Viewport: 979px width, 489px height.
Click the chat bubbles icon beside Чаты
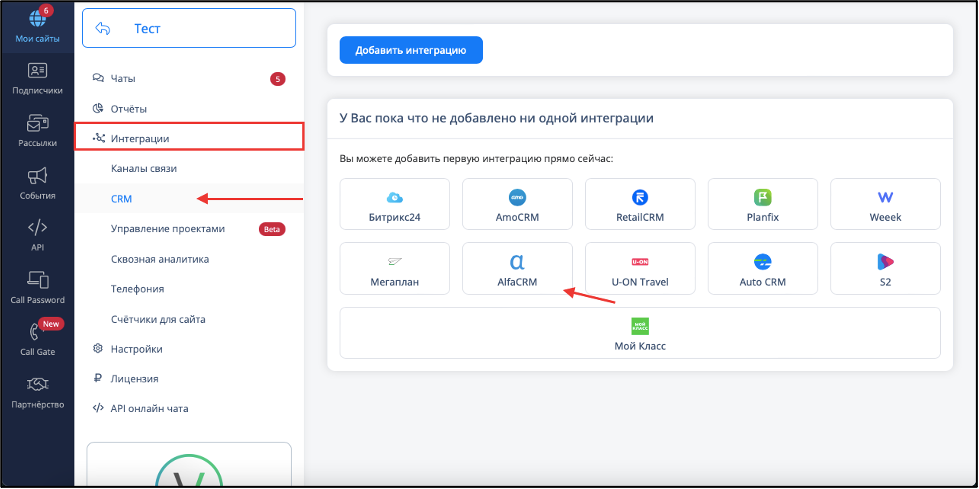click(x=97, y=79)
